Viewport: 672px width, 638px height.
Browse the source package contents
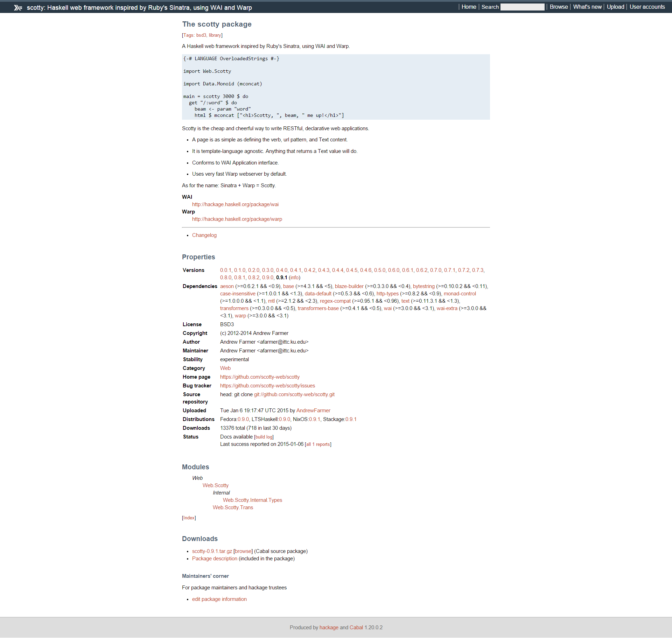click(x=243, y=551)
